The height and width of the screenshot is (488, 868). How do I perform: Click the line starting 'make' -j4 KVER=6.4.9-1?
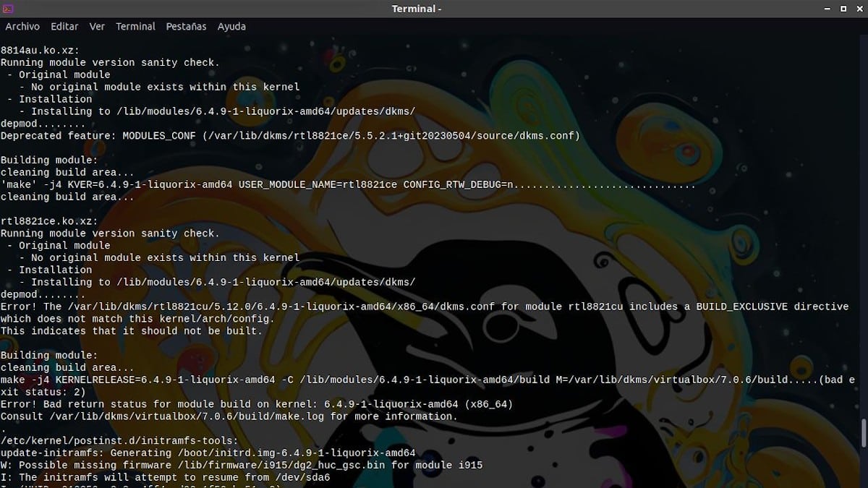pyautogui.click(x=348, y=185)
